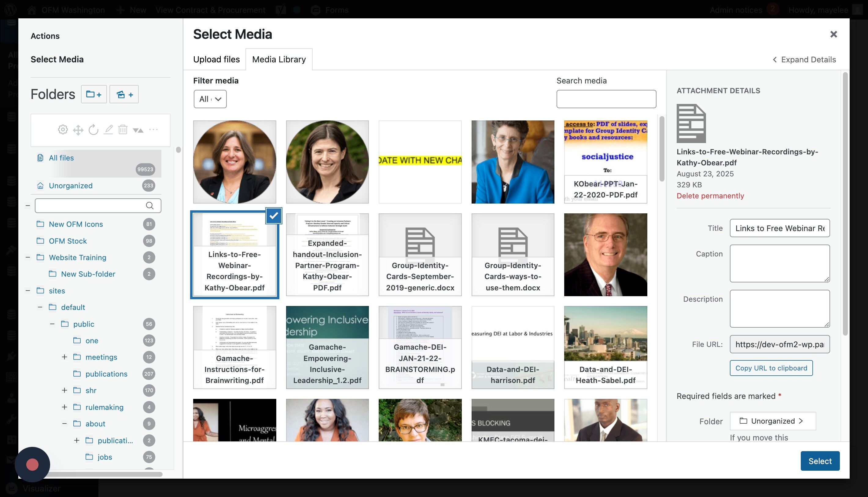
Task: Click the sort folders triangles icon
Action: coord(138,130)
